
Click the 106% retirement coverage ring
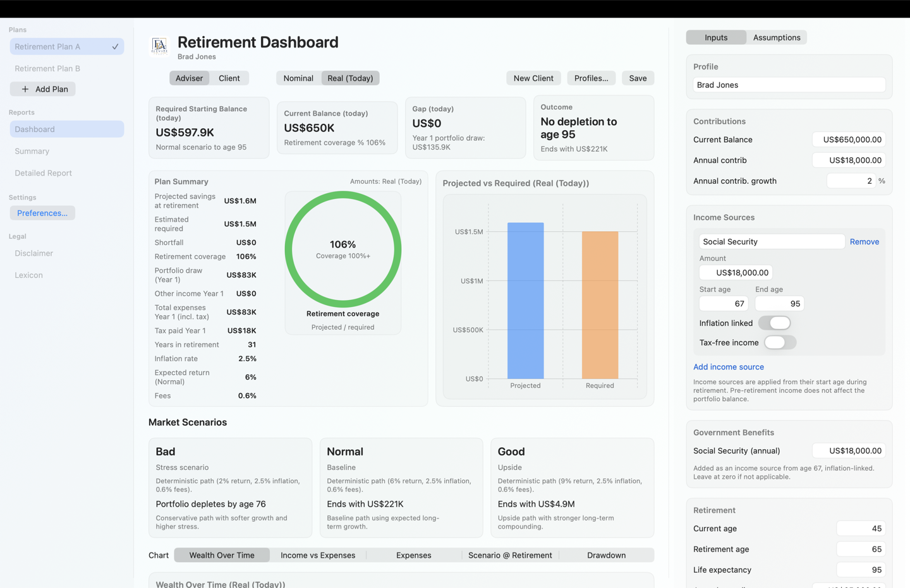coord(343,249)
